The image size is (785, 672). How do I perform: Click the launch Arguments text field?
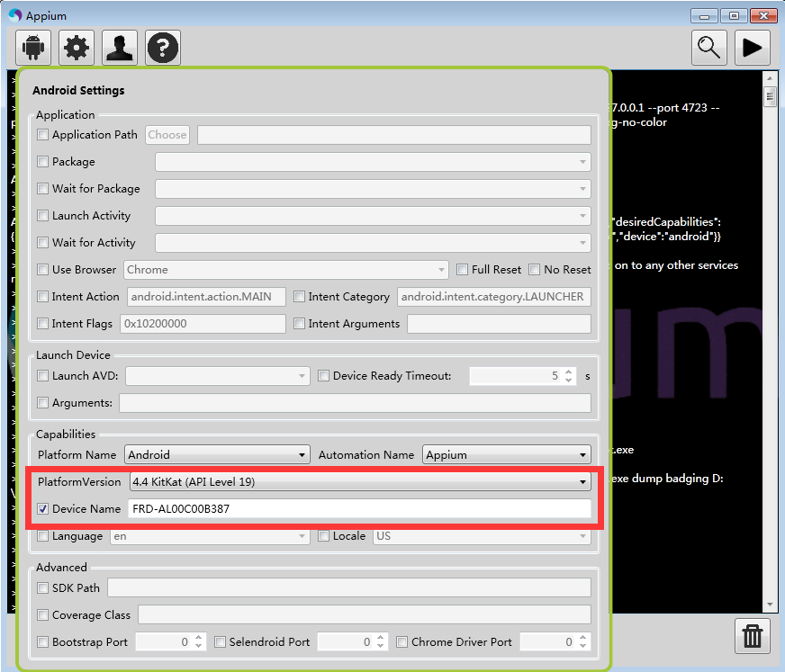(x=355, y=403)
